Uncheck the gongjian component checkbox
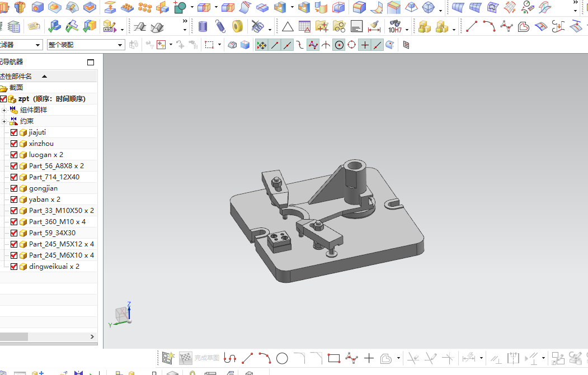 (14, 188)
